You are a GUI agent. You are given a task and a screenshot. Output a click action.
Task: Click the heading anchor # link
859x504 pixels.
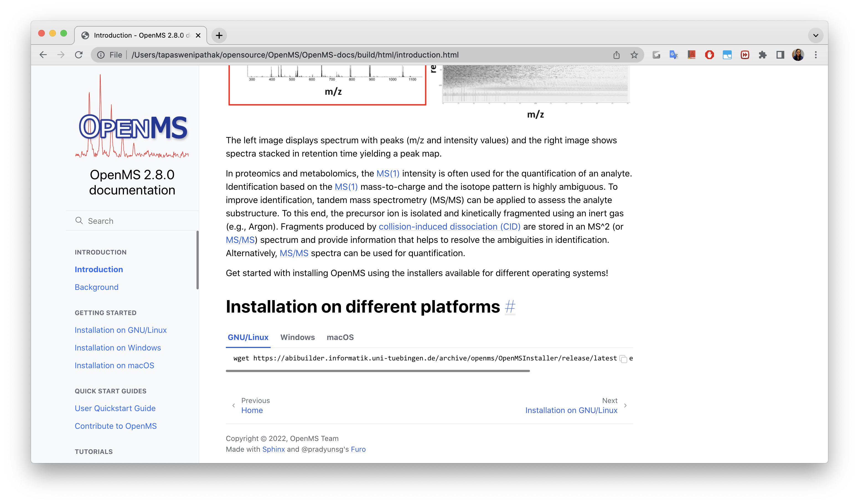(x=510, y=307)
